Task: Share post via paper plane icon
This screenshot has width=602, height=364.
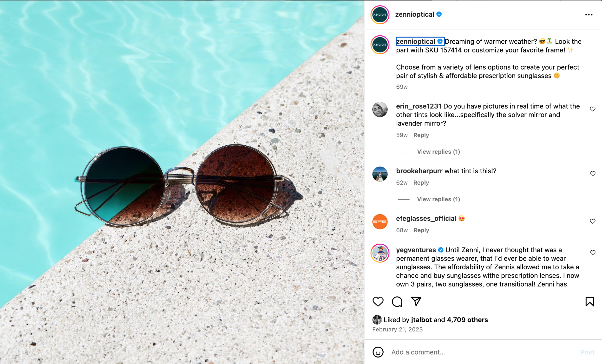Action: click(416, 301)
